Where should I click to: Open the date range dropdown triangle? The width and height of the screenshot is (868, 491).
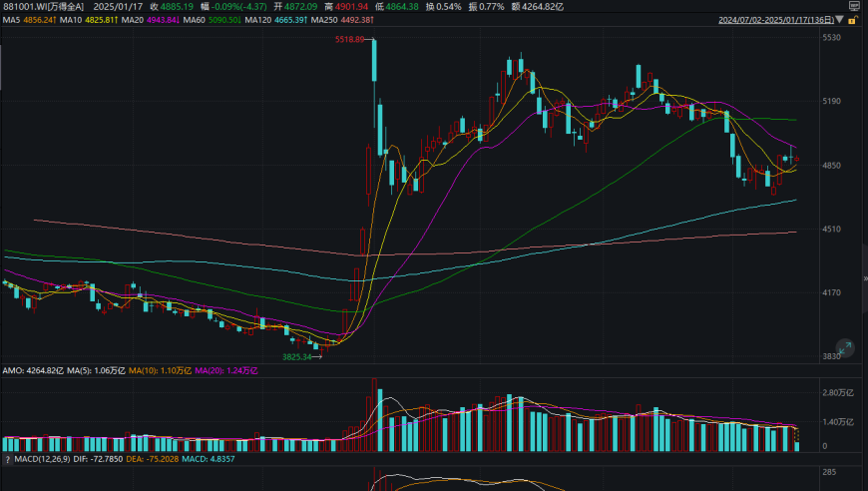[x=840, y=19]
